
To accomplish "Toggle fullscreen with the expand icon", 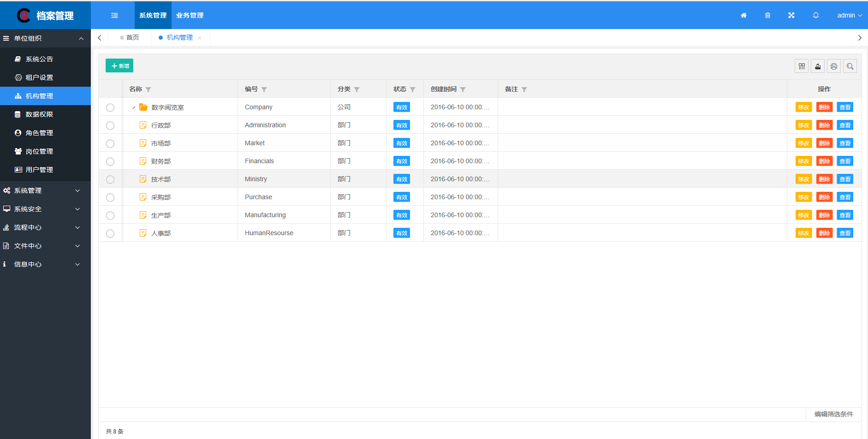I will (x=791, y=15).
